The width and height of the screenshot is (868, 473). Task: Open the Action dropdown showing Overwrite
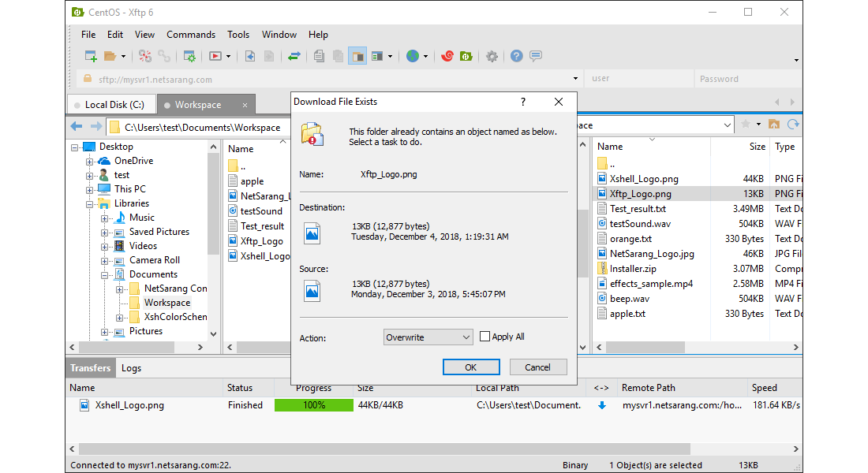428,337
